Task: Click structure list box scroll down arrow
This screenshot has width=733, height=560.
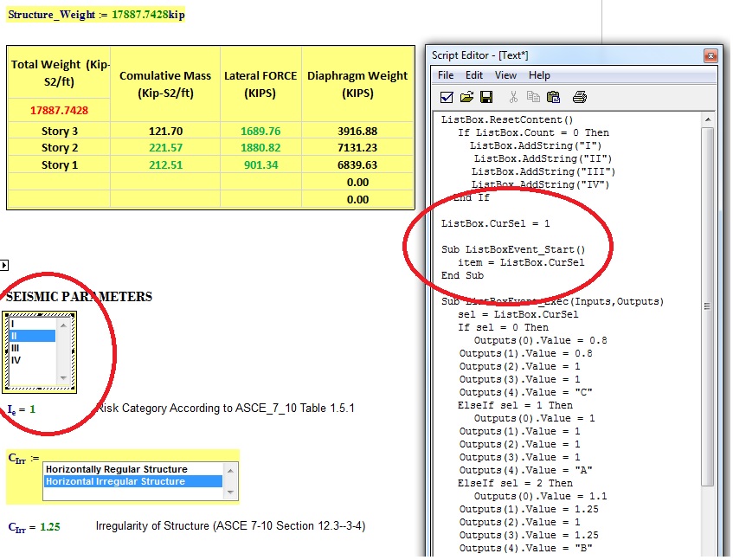Action: coord(230,492)
